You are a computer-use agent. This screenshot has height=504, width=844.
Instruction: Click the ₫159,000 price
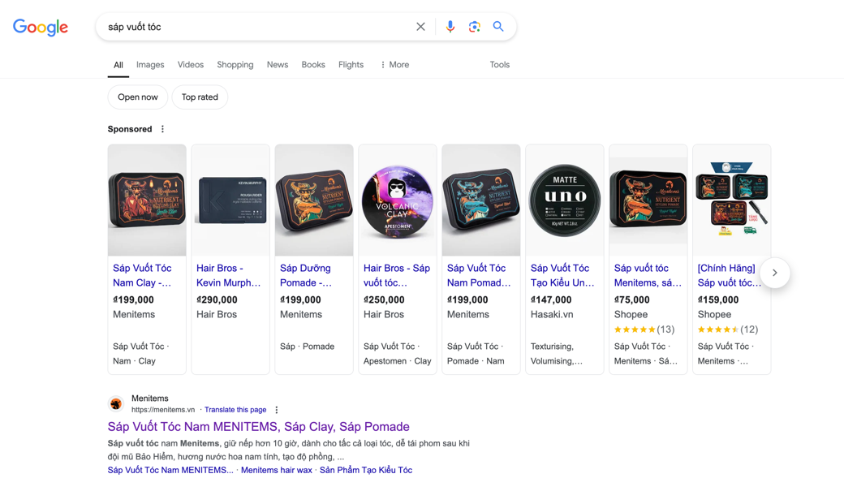pos(718,300)
